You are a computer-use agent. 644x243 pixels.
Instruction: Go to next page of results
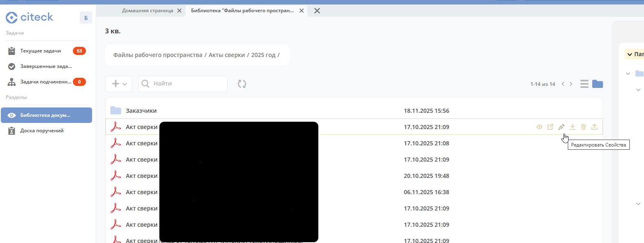point(571,84)
